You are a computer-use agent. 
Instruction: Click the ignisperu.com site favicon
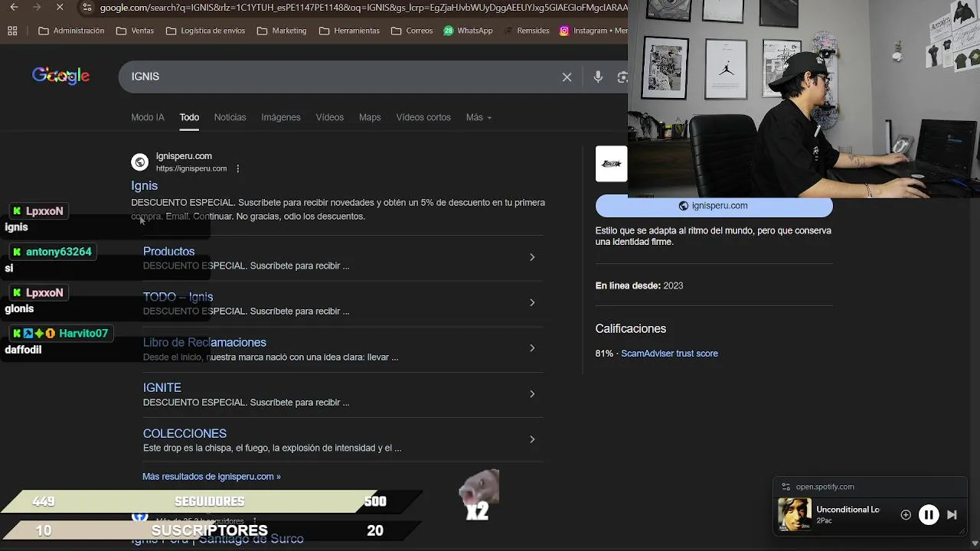tap(139, 162)
